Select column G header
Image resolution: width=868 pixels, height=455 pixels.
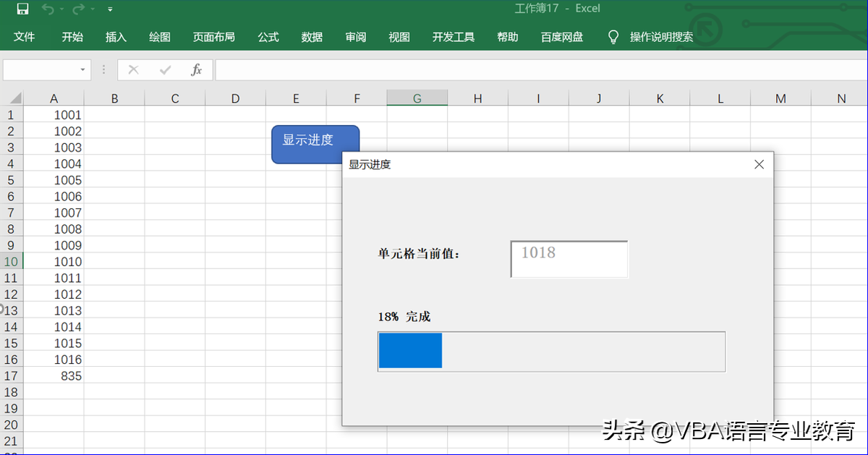pyautogui.click(x=417, y=98)
